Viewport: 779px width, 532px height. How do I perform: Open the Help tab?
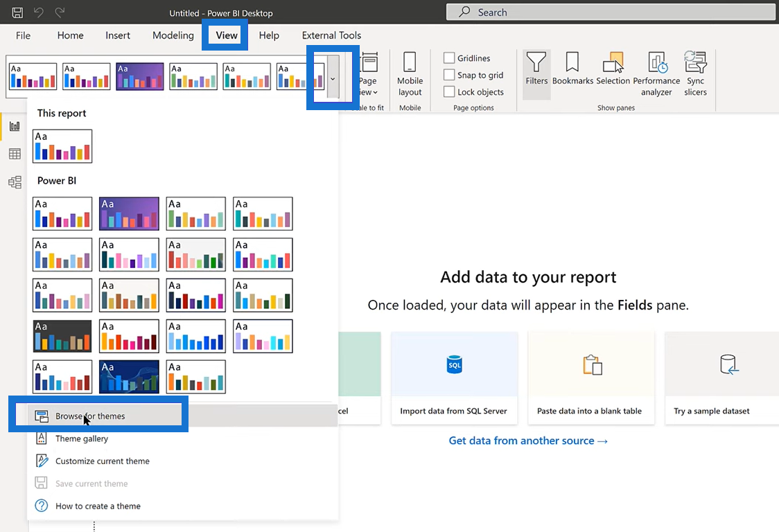(x=269, y=35)
